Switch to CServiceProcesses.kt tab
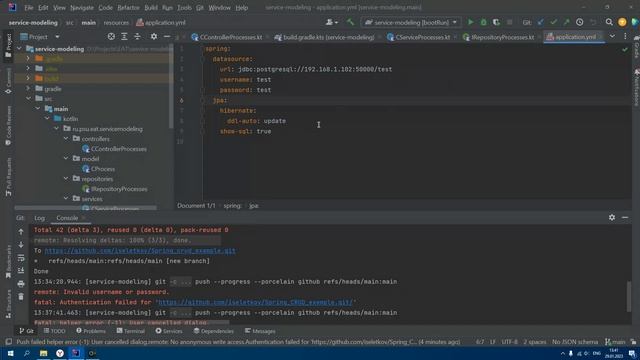640x360 pixels. [x=419, y=37]
